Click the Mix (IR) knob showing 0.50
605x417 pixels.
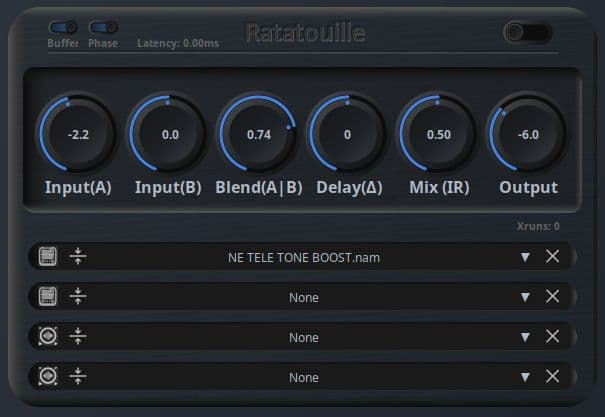point(438,134)
